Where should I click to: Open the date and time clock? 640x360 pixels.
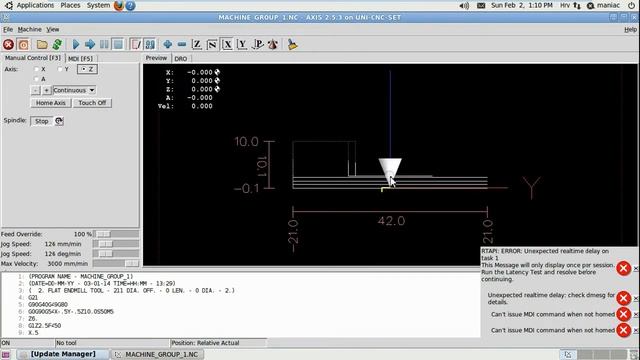(x=522, y=5)
